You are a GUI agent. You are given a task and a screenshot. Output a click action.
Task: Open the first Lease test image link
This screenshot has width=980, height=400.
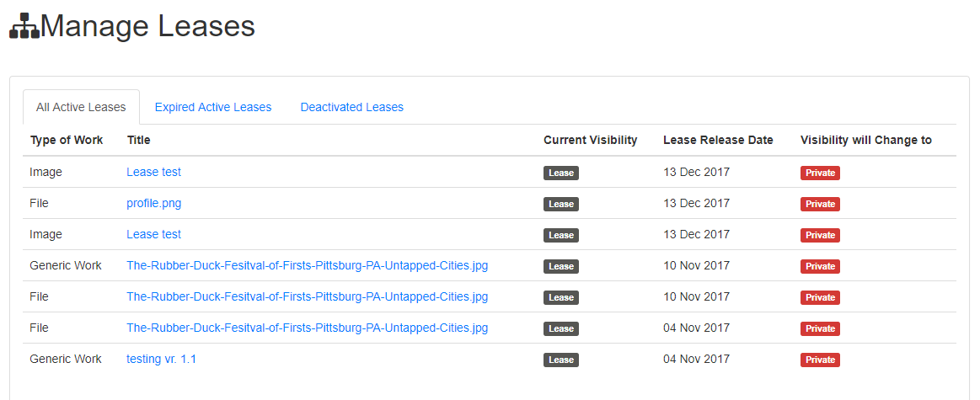[x=153, y=172]
